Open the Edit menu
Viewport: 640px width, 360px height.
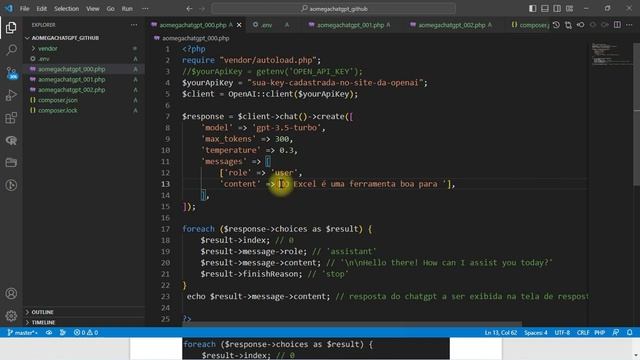(42, 9)
